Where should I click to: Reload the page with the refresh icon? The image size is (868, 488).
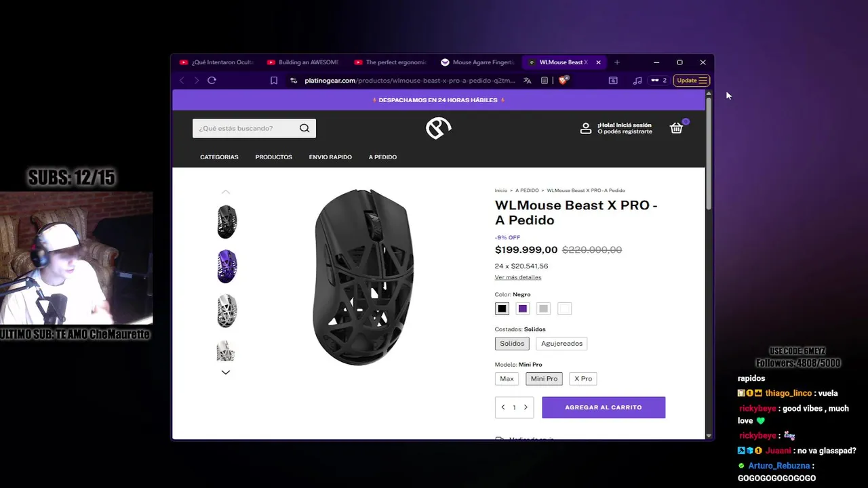click(212, 80)
